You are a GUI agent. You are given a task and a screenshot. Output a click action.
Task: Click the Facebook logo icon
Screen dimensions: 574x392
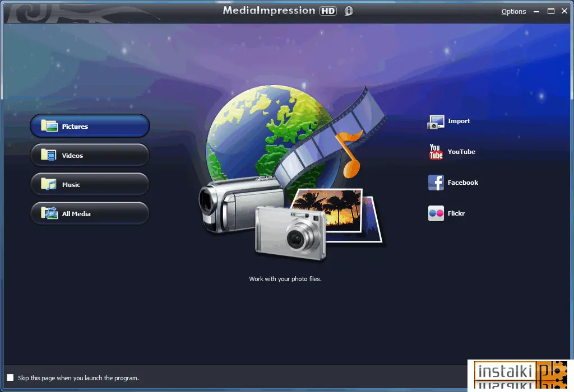coord(436,183)
